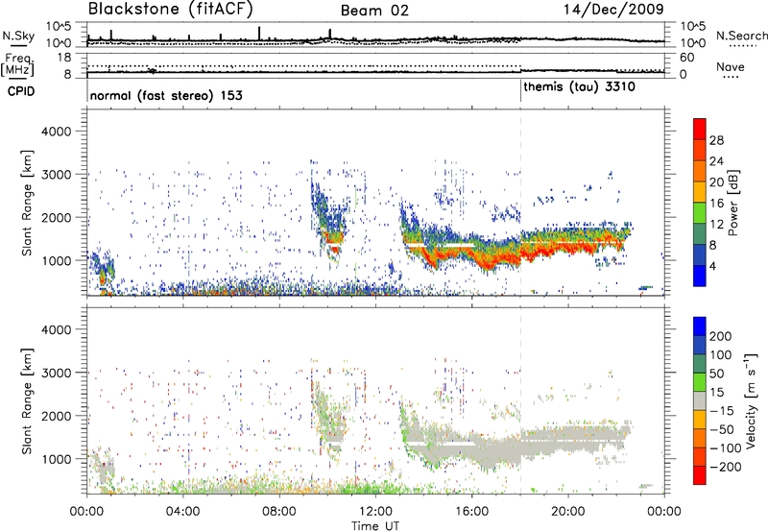The image size is (768, 532).
Task: Click the 'Beam 02' label
Action: [x=374, y=11]
